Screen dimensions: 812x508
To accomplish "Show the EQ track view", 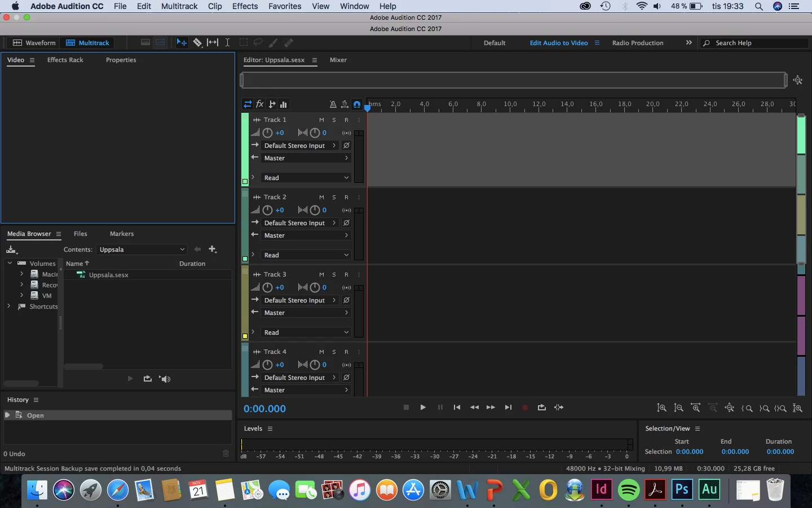I will (284, 104).
